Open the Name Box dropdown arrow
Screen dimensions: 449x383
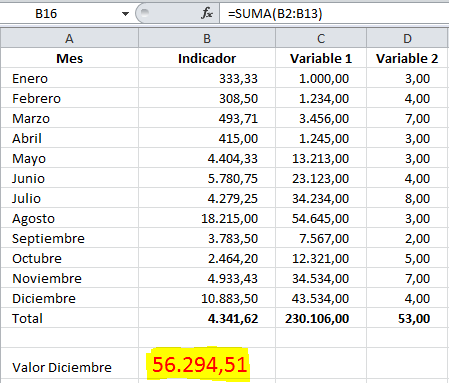tap(125, 14)
